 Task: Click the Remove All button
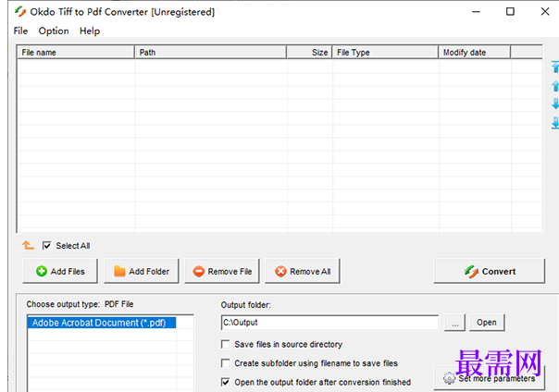(x=303, y=271)
